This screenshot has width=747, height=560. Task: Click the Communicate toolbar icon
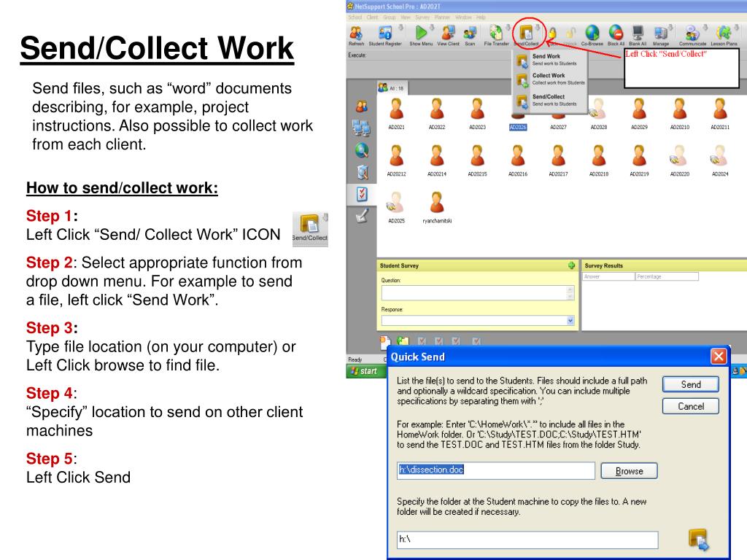coord(692,34)
